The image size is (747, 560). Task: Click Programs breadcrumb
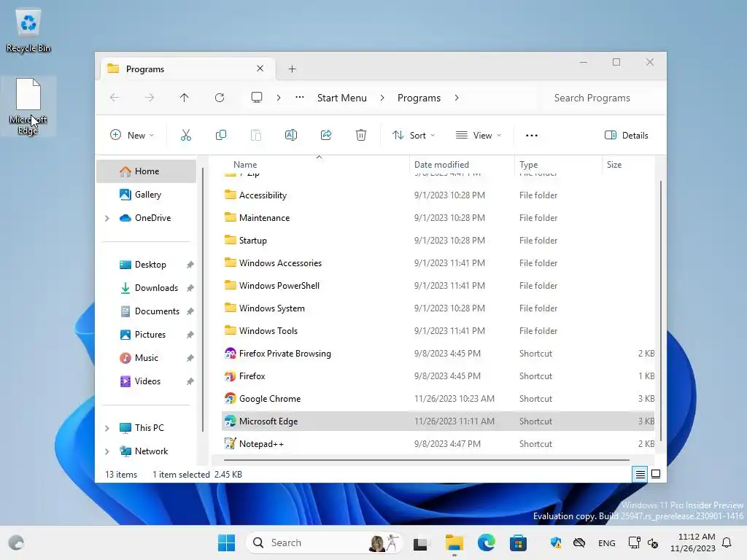pos(419,98)
